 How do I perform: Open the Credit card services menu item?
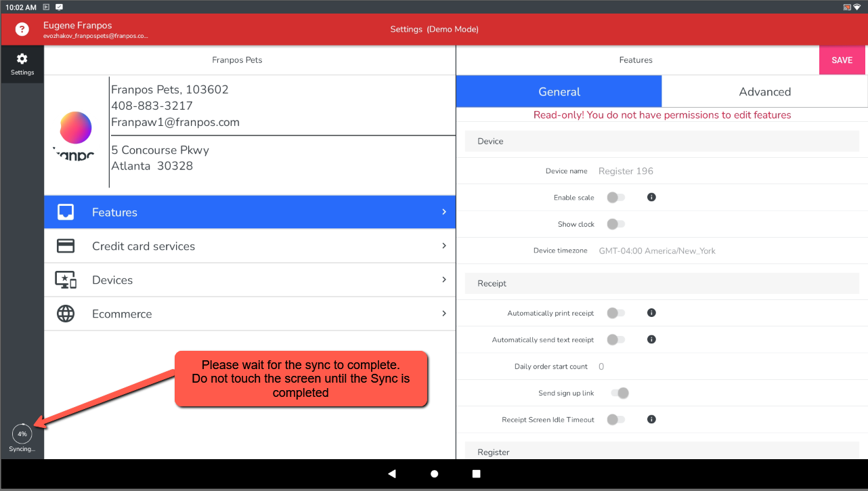[x=250, y=246]
